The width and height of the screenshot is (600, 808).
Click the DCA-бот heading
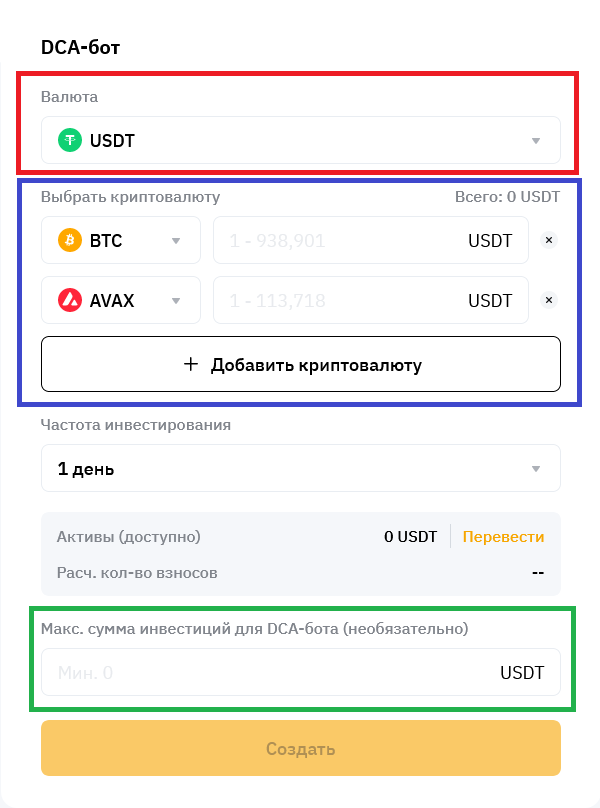[x=81, y=47]
